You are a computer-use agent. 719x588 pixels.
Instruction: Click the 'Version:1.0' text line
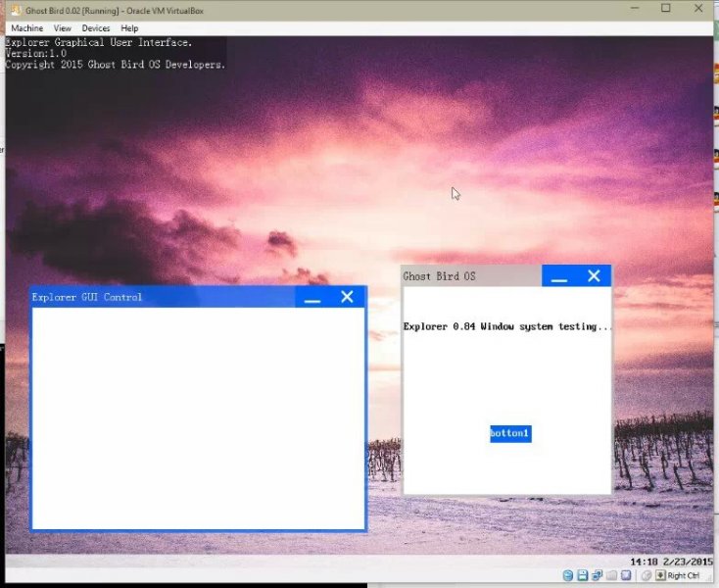36,53
